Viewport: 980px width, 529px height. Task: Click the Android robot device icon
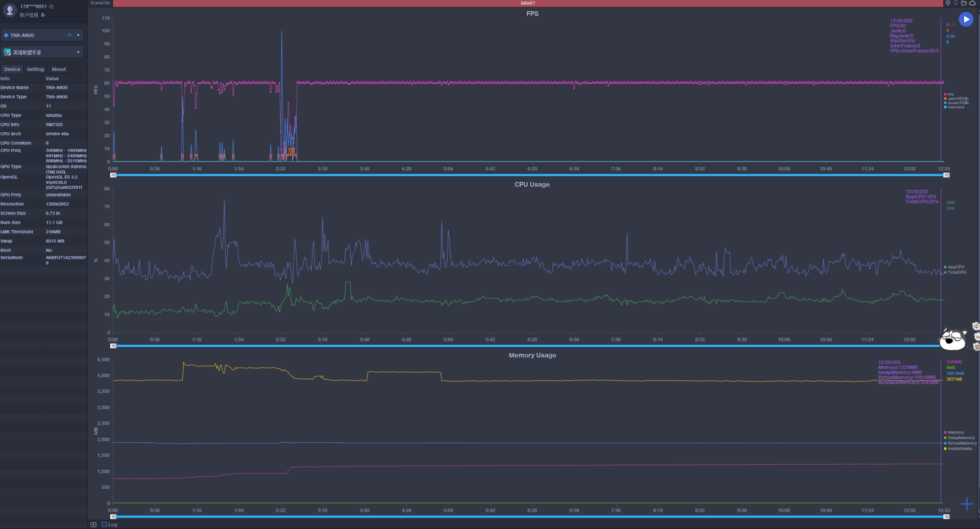(x=6, y=35)
